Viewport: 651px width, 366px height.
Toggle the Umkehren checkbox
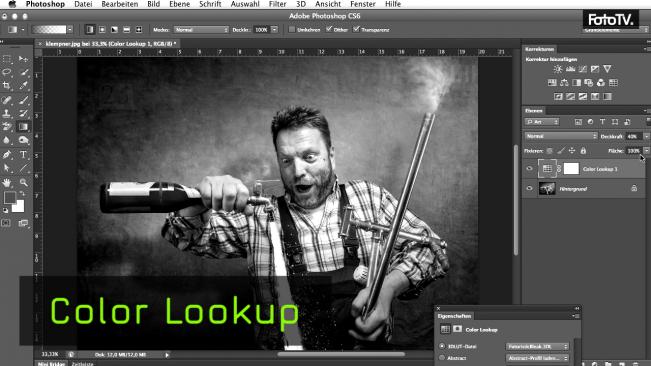point(292,29)
